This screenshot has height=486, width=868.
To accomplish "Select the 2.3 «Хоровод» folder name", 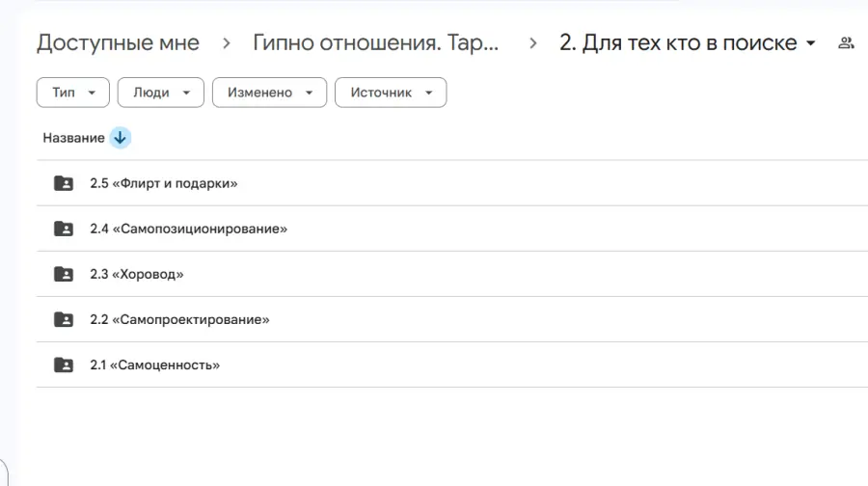I will (x=137, y=274).
